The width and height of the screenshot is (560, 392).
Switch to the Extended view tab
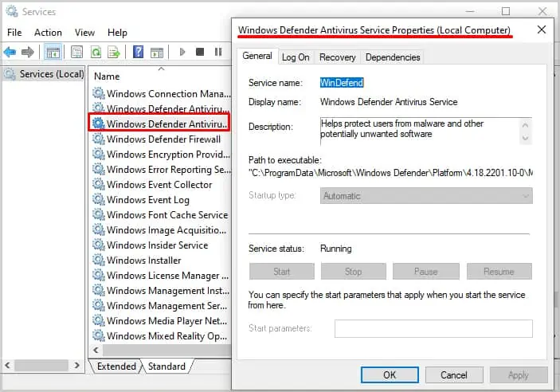[x=116, y=367]
